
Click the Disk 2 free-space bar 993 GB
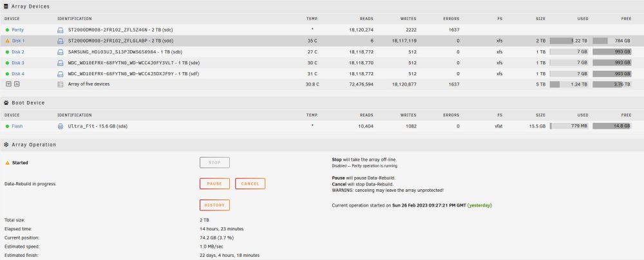pos(612,51)
